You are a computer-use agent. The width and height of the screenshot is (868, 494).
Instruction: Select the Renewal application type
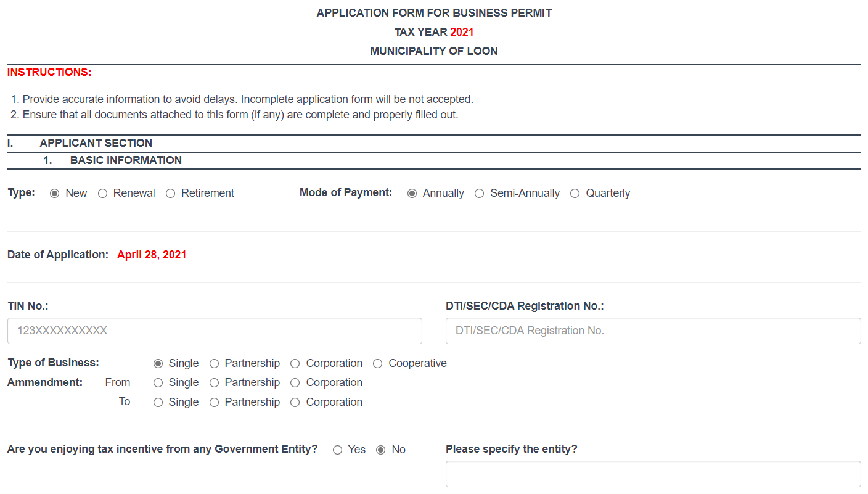[103, 194]
